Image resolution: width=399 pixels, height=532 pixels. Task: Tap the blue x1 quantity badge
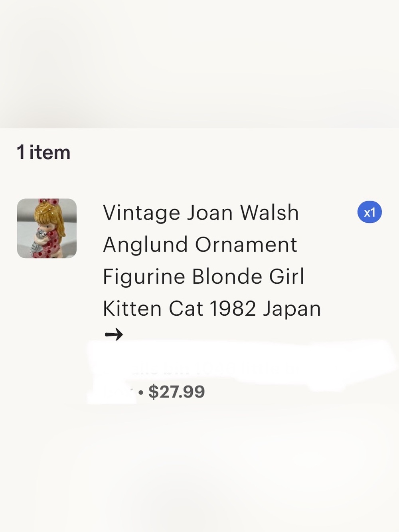point(369,212)
